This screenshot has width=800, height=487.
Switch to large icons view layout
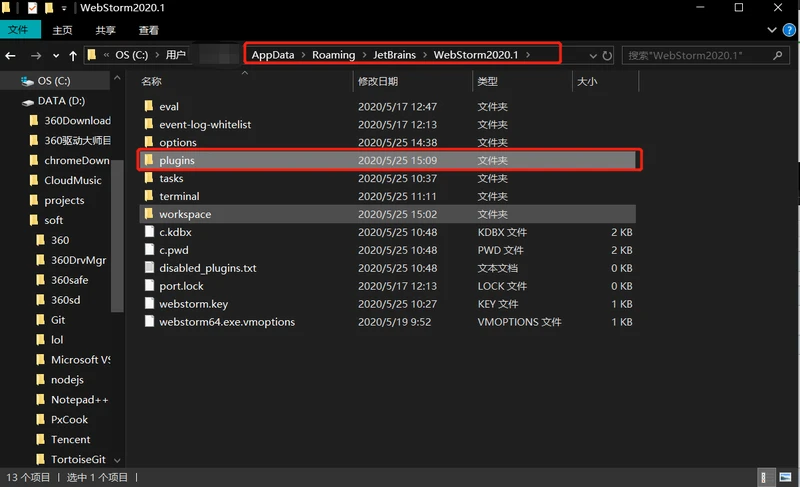785,477
